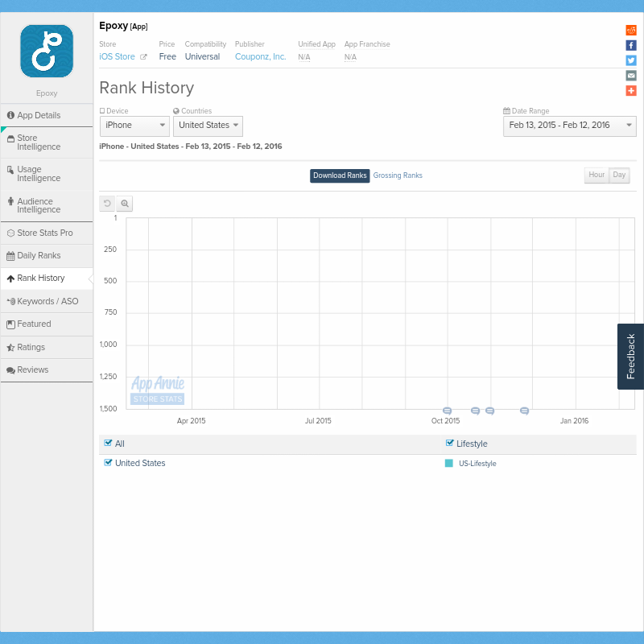644x644 pixels.
Task: Click the Epoxy app icon
Action: (x=47, y=51)
